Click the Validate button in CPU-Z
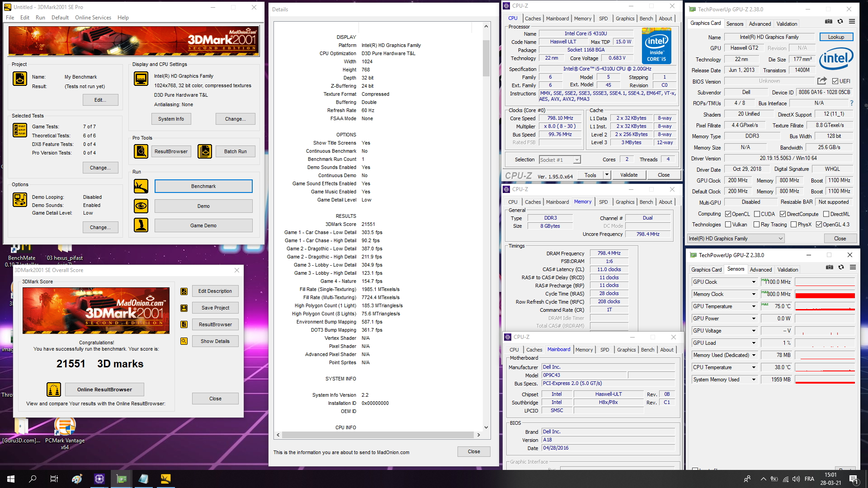The width and height of the screenshot is (868, 488). pos(629,175)
